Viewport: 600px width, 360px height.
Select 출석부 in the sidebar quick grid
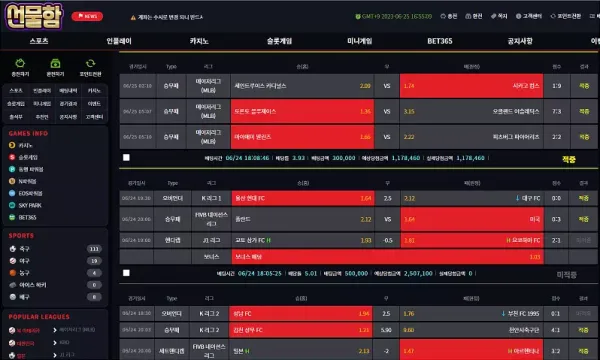coord(16,117)
